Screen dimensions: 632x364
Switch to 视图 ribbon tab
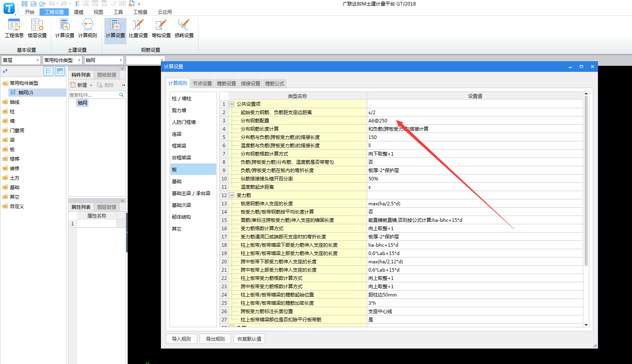point(98,12)
